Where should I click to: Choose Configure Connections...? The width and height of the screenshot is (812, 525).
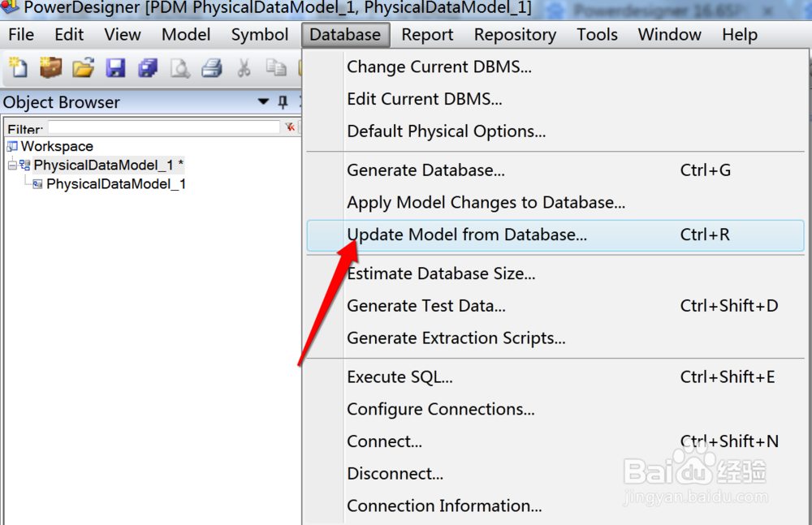click(x=555, y=409)
